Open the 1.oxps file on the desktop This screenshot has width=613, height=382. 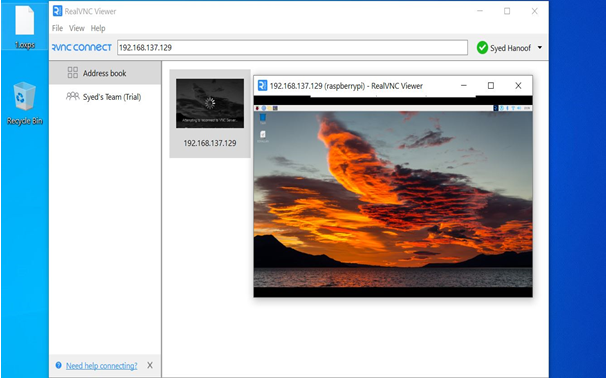pyautogui.click(x=25, y=26)
